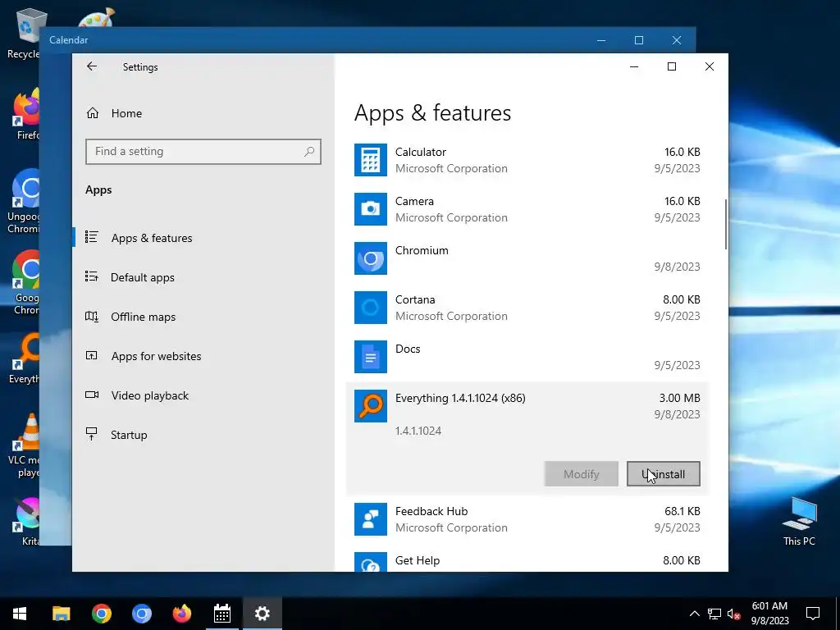The width and height of the screenshot is (840, 630).
Task: Click the Default apps sidebar icon
Action: (x=92, y=276)
